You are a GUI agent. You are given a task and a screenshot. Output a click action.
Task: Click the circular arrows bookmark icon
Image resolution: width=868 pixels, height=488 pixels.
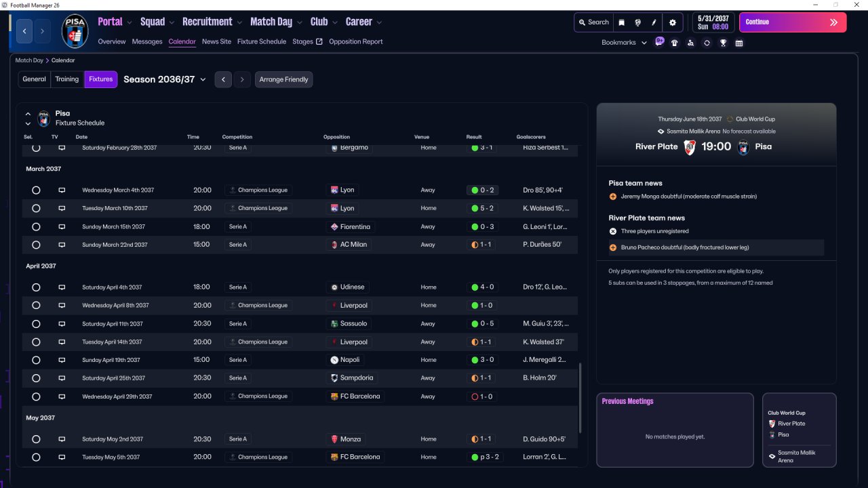click(x=707, y=43)
